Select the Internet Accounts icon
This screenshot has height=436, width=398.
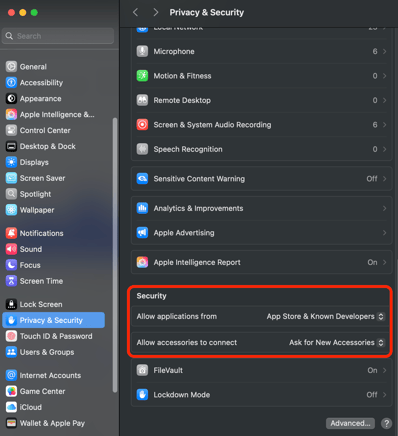[x=11, y=375]
